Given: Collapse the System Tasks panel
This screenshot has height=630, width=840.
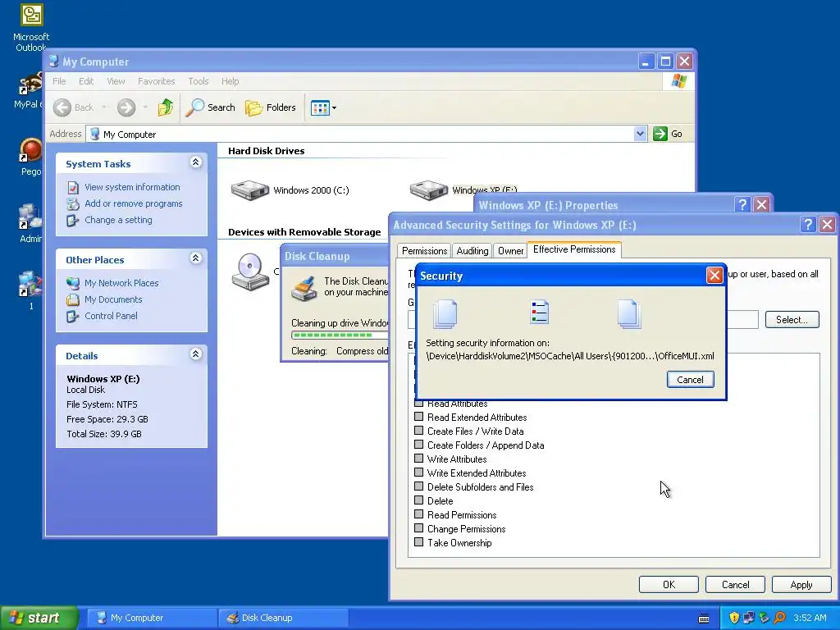Looking at the screenshot, I should tap(195, 162).
